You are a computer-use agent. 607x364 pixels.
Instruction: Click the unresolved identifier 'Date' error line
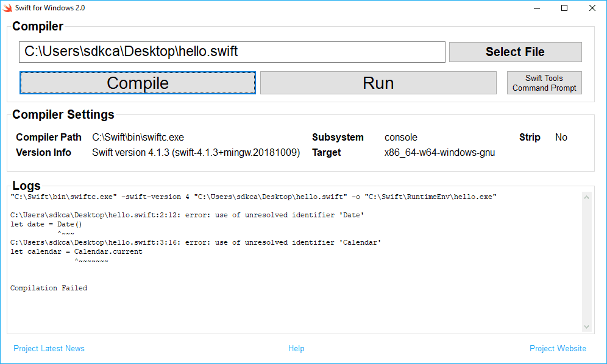tap(187, 215)
